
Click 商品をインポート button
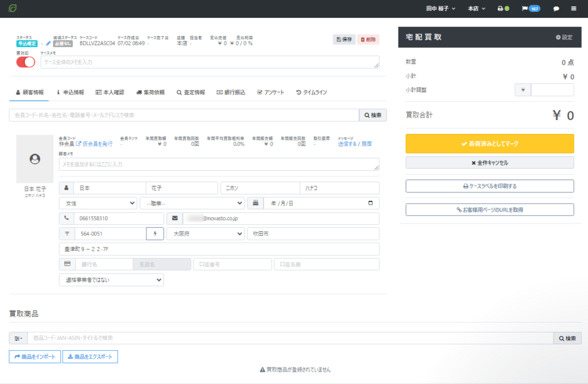coord(35,356)
